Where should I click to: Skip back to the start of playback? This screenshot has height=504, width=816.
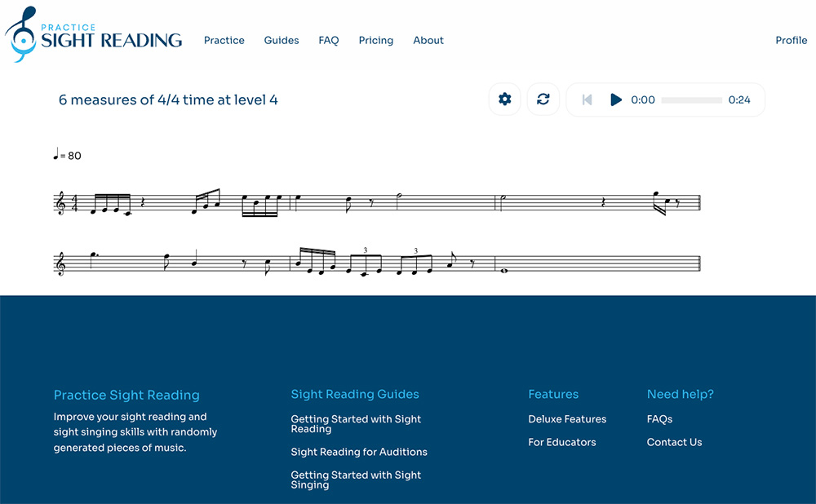587,99
